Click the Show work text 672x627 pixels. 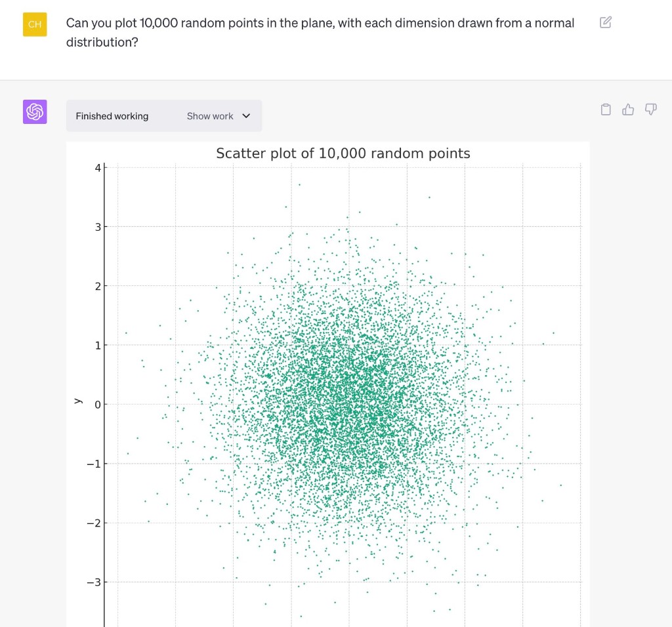click(209, 116)
